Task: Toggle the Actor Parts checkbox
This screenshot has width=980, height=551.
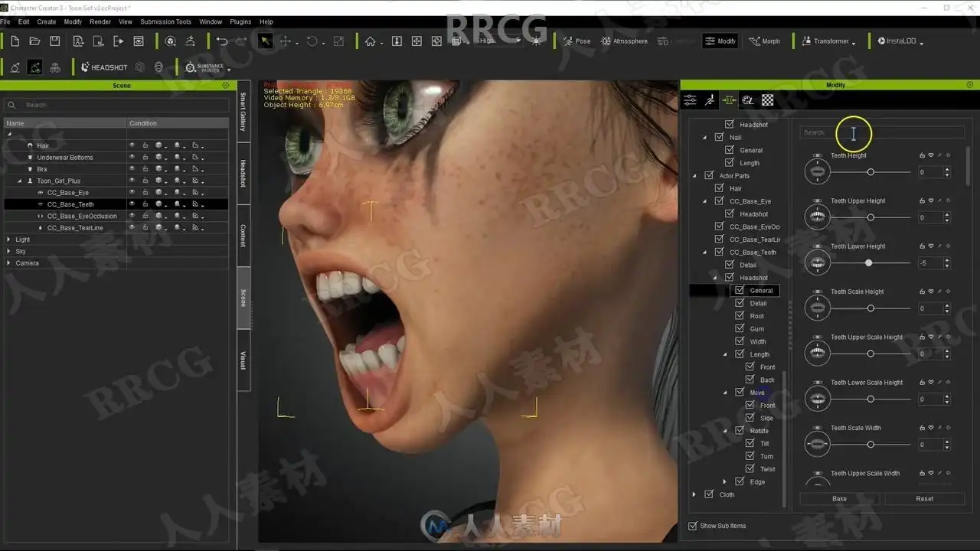Action: pos(709,176)
